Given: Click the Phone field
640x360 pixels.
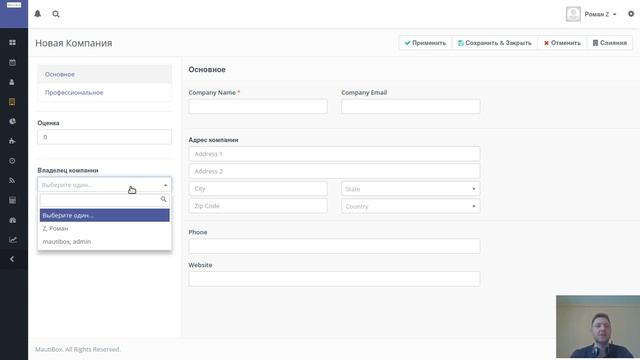Looking at the screenshot, I should pyautogui.click(x=334, y=246).
